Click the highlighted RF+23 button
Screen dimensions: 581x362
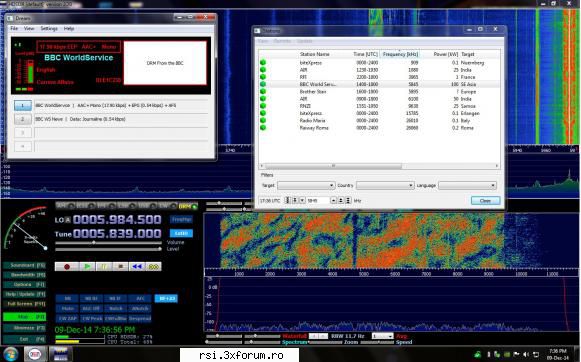tap(166, 299)
